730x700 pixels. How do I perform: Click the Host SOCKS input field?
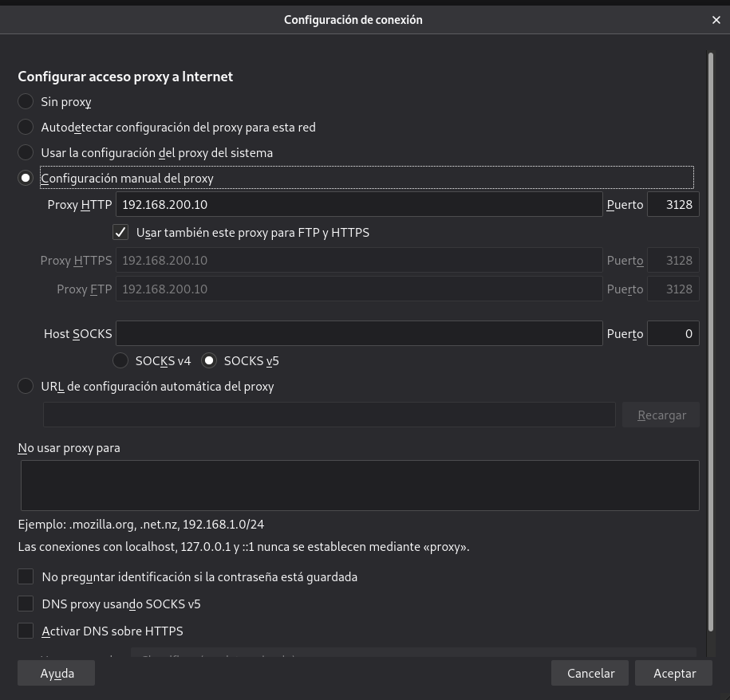[x=359, y=333]
